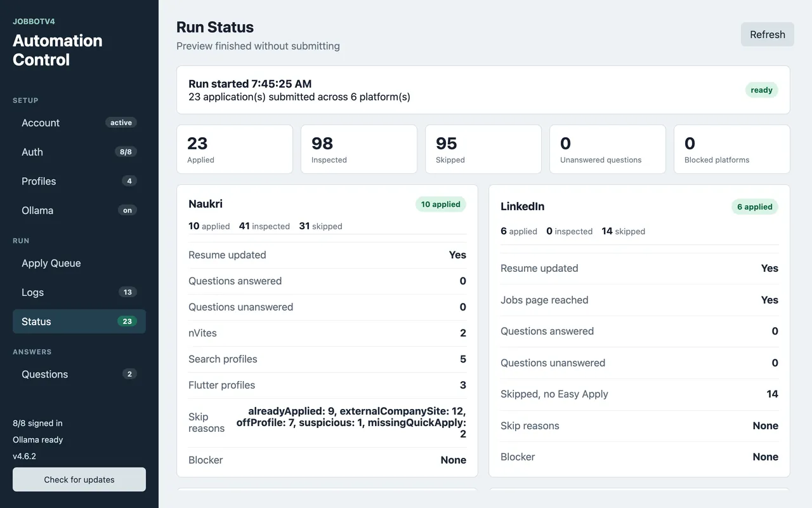
Task: Select the Status sidebar item
Action: 79,321
